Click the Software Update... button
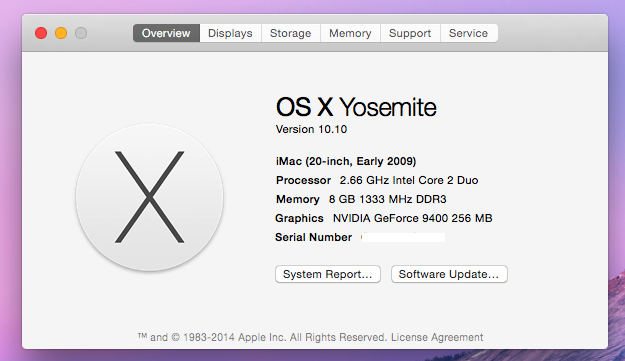This screenshot has width=625, height=361. (x=449, y=274)
